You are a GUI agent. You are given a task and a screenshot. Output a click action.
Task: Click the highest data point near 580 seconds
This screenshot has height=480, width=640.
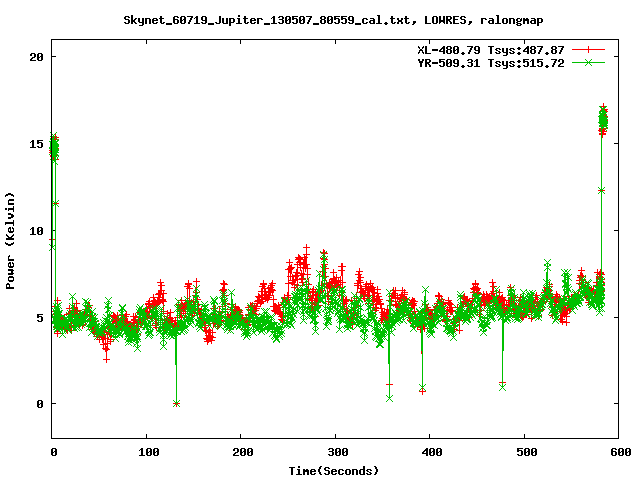[x=603, y=106]
